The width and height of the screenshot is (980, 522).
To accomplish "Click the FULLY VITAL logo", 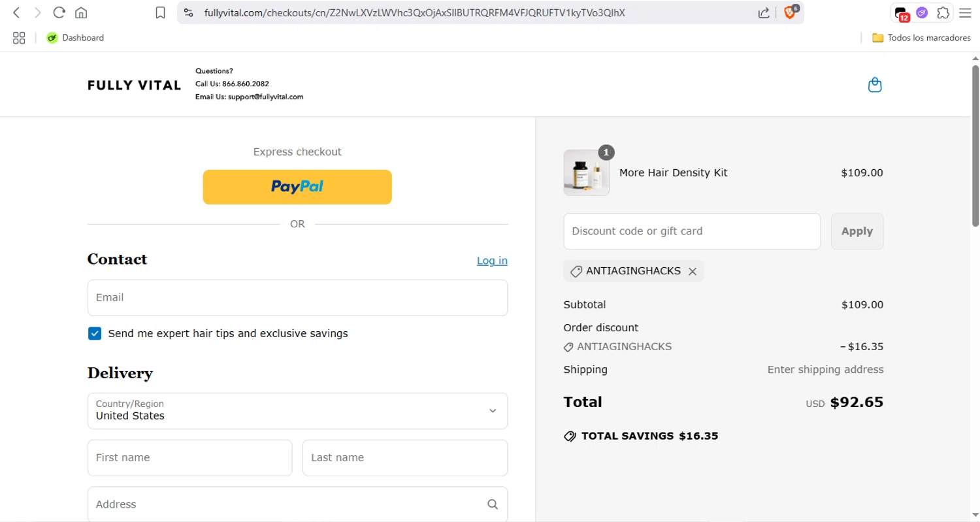I will point(134,85).
